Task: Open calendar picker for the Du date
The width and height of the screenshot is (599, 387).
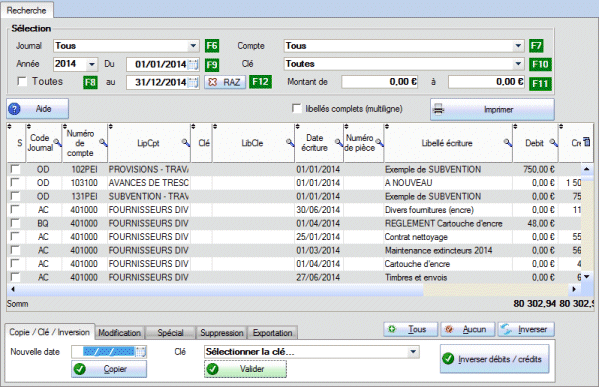Action: click(193, 64)
